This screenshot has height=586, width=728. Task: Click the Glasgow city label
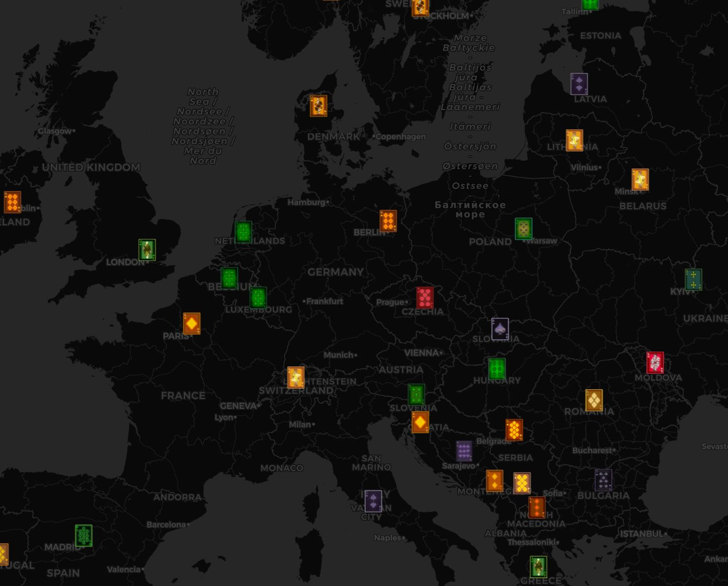pos(54,131)
